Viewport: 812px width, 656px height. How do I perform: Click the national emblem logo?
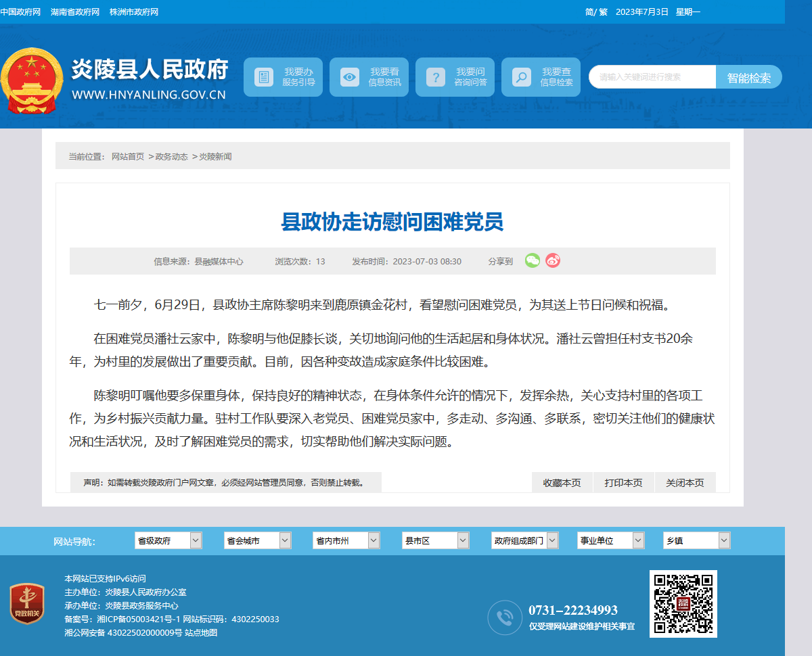32,81
